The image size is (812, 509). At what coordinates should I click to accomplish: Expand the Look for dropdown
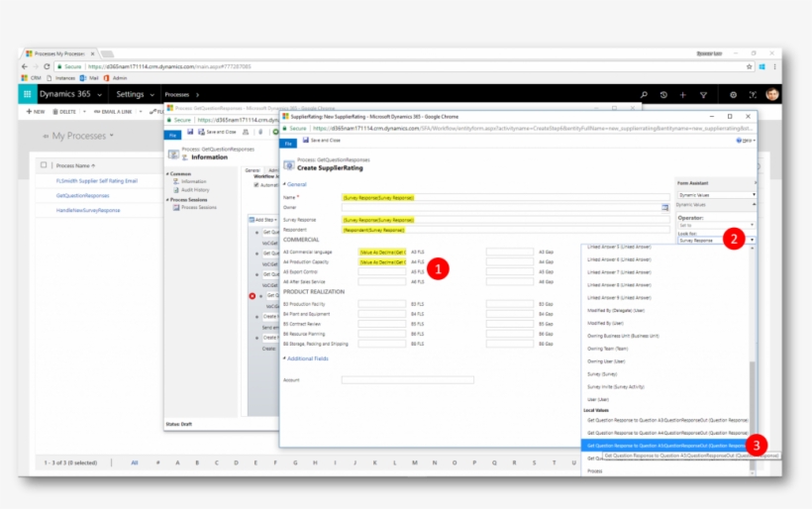[753, 240]
